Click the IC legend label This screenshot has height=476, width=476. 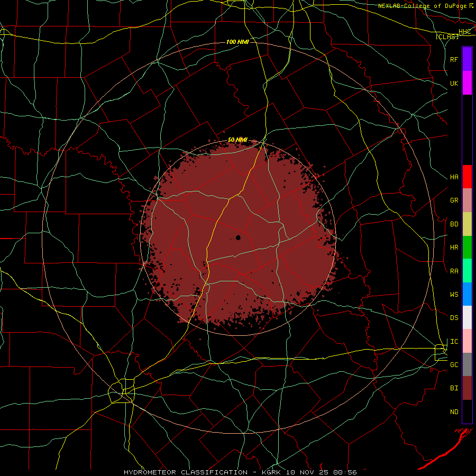(454, 342)
